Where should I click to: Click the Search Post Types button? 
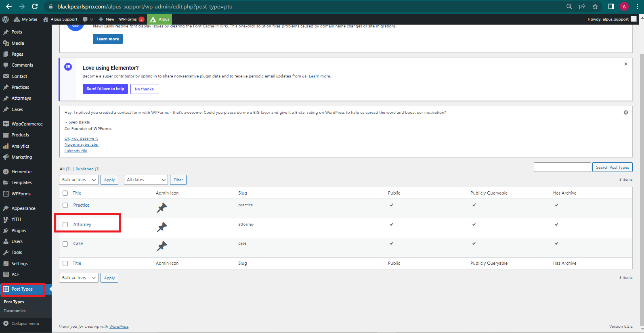(x=612, y=167)
